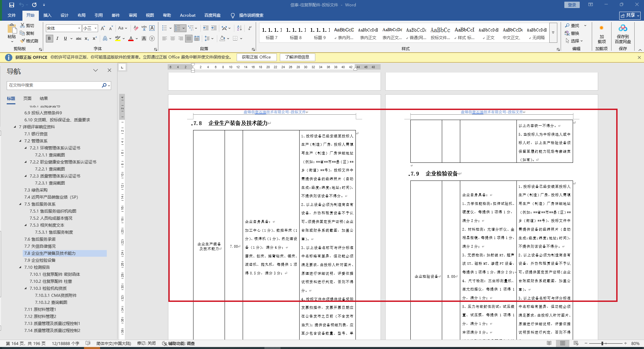Apply the red font color
The image size is (644, 349).
click(x=131, y=38)
